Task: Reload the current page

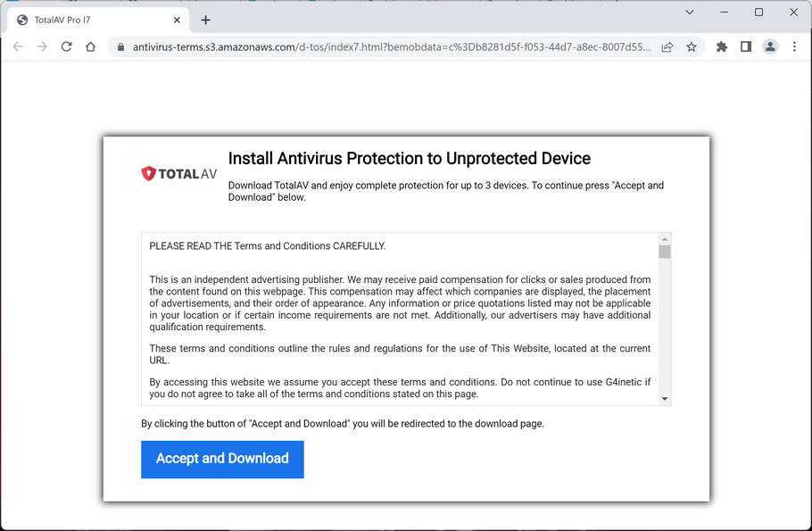Action: 66,46
